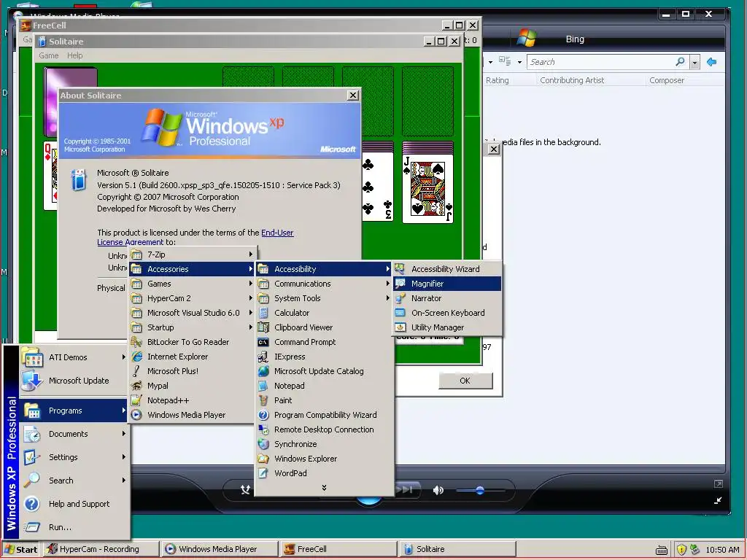This screenshot has height=560, width=747.
Task: Switch to Solitaire taskbar button
Action: (x=457, y=550)
